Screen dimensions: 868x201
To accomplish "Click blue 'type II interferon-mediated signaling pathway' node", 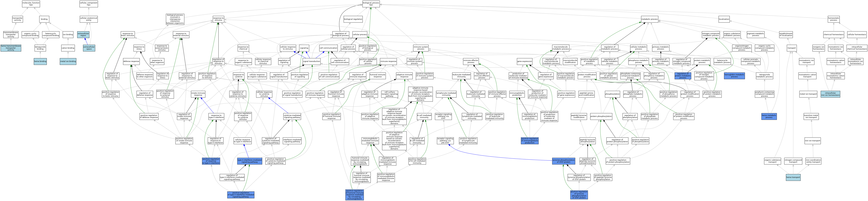I will (x=250, y=161).
